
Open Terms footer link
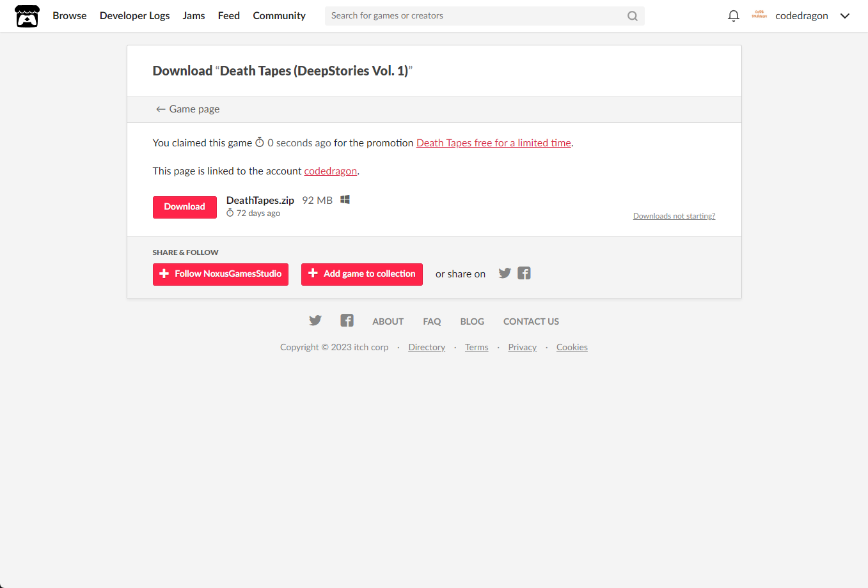point(477,347)
